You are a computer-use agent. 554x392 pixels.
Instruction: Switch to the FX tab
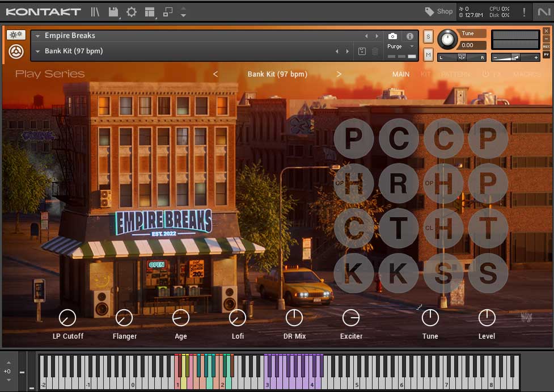click(x=497, y=74)
